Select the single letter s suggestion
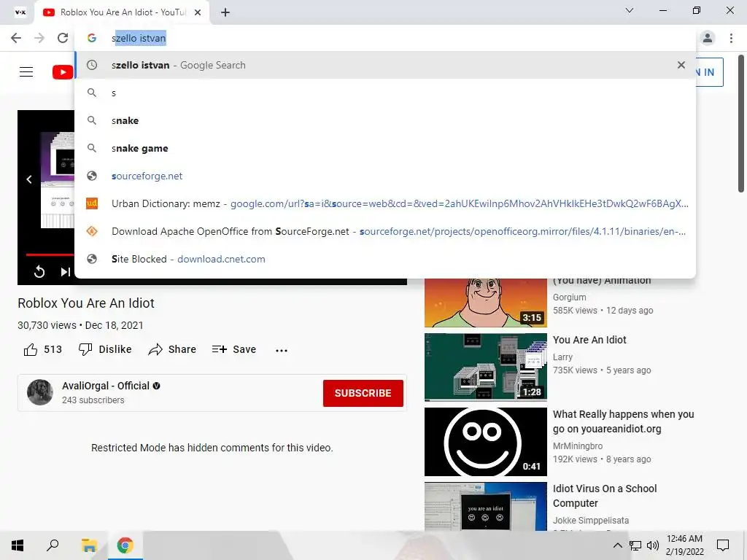The height and width of the screenshot is (560, 747). coord(385,93)
